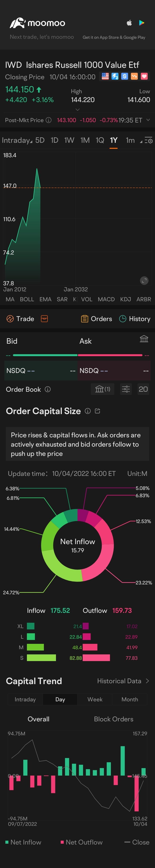Toggle the BOLL indicator

coord(27,299)
